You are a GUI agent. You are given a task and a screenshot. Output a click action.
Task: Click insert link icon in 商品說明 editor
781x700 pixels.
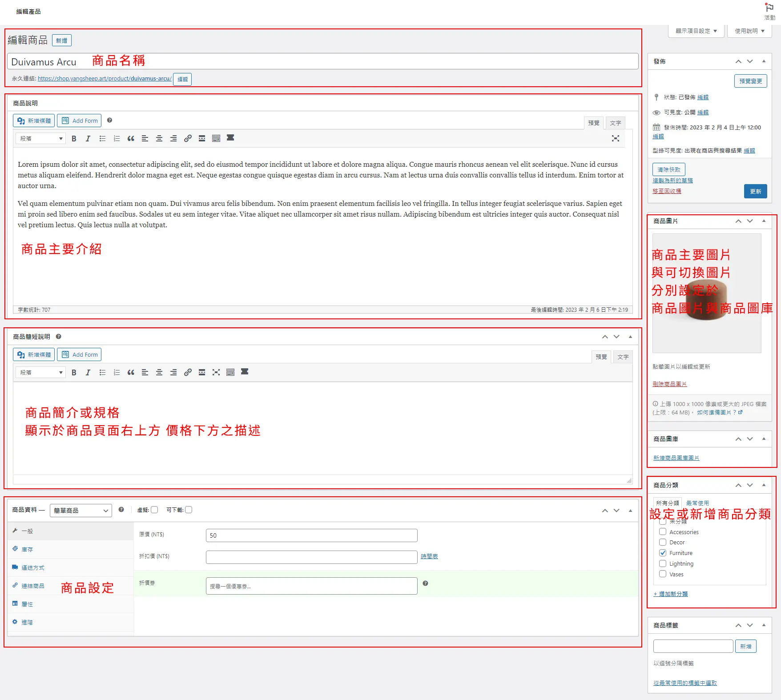[188, 138]
